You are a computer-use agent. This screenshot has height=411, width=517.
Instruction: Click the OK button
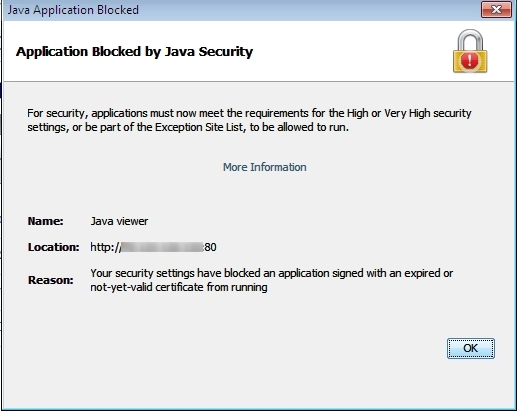click(471, 348)
